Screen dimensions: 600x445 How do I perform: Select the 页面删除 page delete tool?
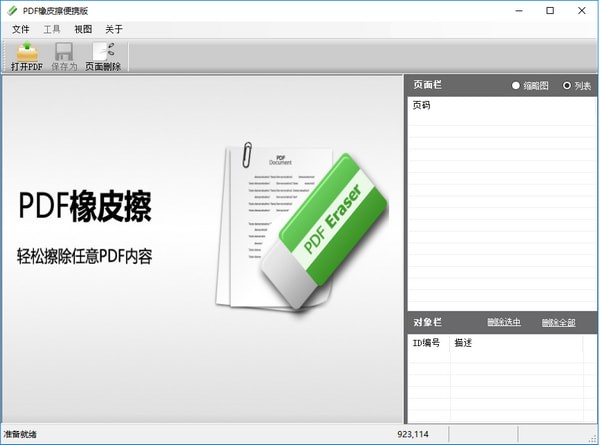tap(103, 57)
